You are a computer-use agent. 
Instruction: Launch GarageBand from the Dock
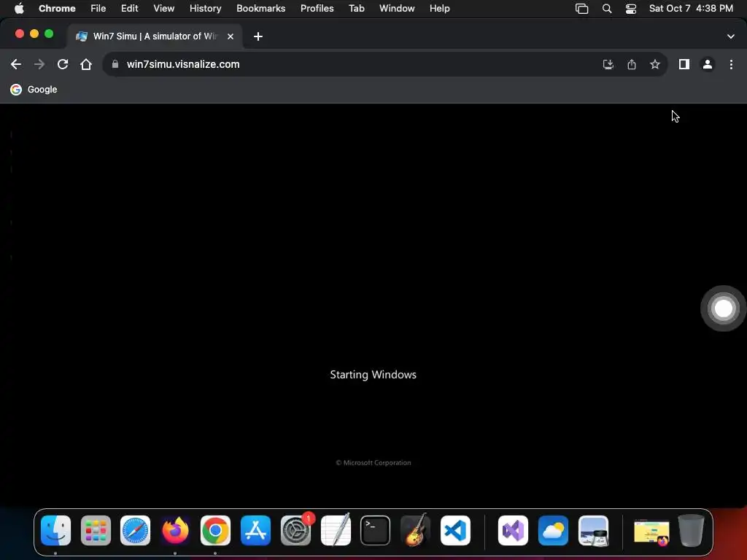pos(415,529)
